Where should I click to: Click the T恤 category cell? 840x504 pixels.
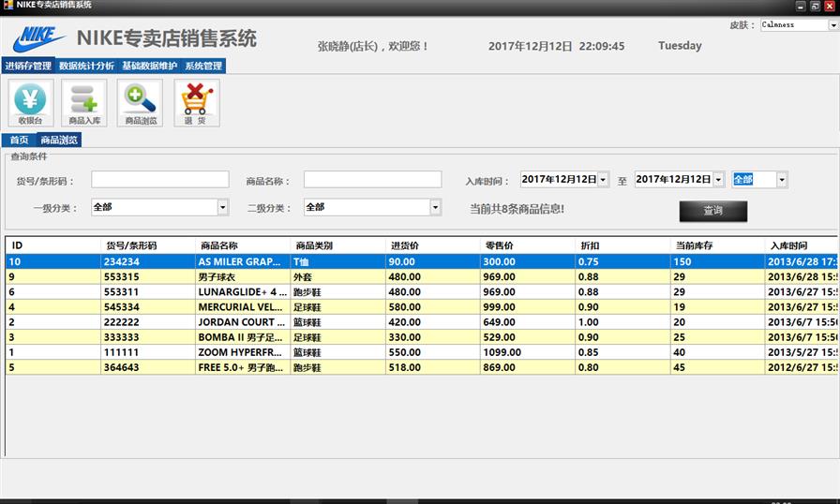pos(338,261)
